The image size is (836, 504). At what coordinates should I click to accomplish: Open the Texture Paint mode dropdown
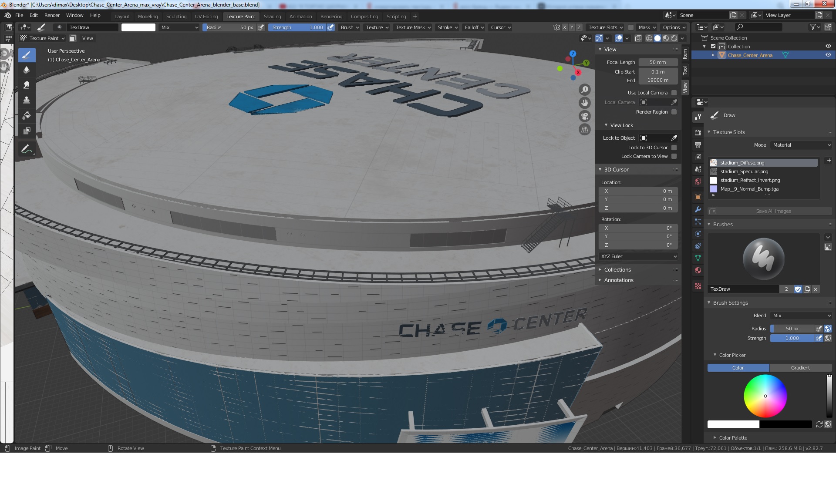(43, 38)
